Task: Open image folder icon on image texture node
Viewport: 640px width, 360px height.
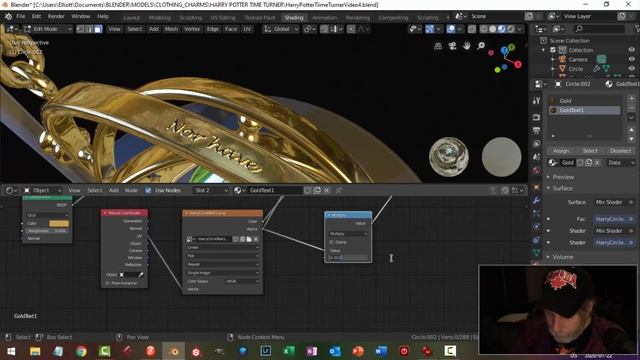Action: pyautogui.click(x=249, y=239)
